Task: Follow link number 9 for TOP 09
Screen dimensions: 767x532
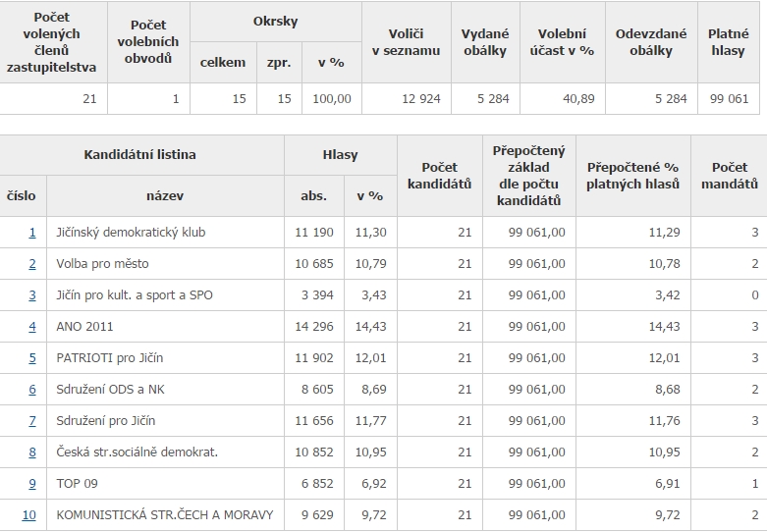Action: (x=32, y=484)
